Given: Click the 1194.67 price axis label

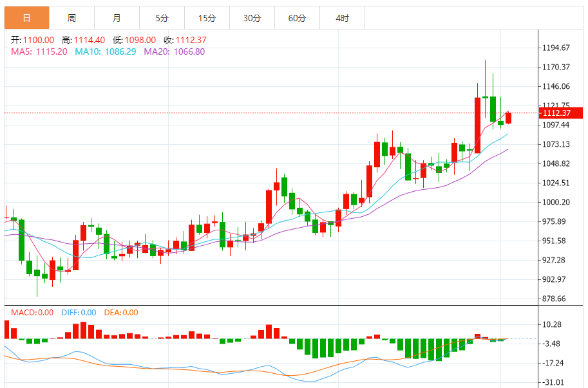Looking at the screenshot, I should (x=556, y=48).
